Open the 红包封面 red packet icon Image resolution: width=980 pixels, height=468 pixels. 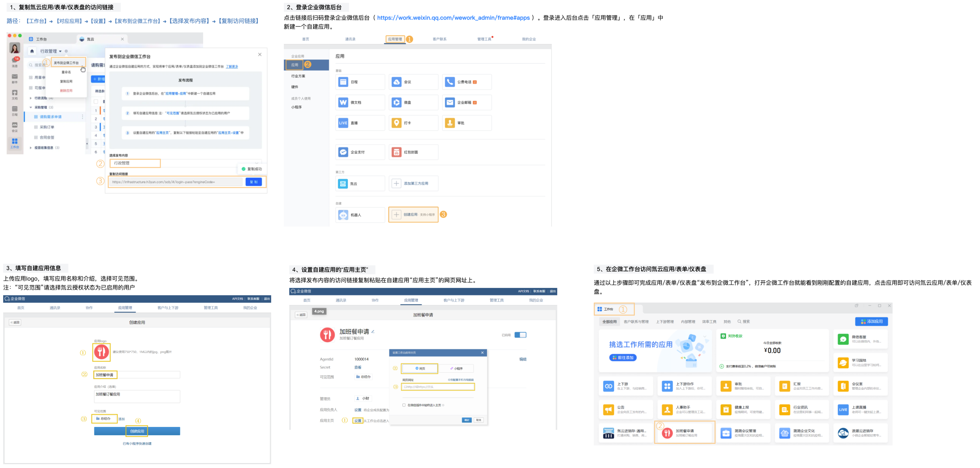[x=396, y=152]
